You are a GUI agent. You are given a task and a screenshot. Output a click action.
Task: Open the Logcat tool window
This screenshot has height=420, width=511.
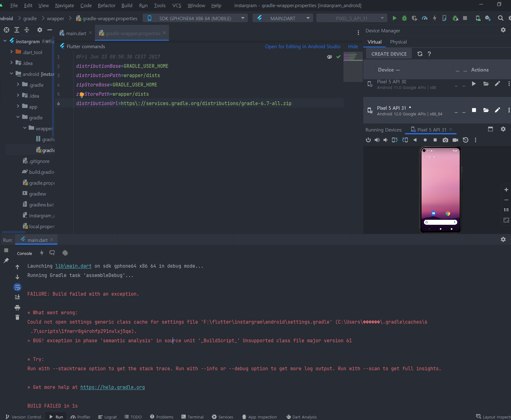click(x=107, y=417)
